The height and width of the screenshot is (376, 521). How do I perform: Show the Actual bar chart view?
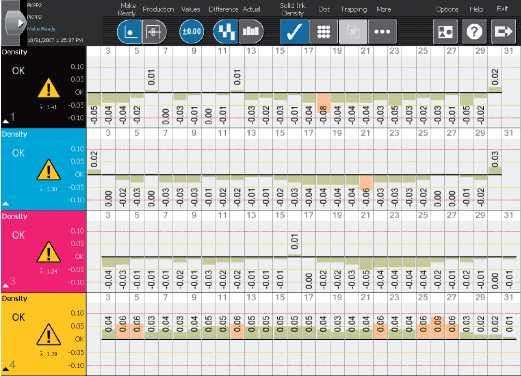(251, 32)
